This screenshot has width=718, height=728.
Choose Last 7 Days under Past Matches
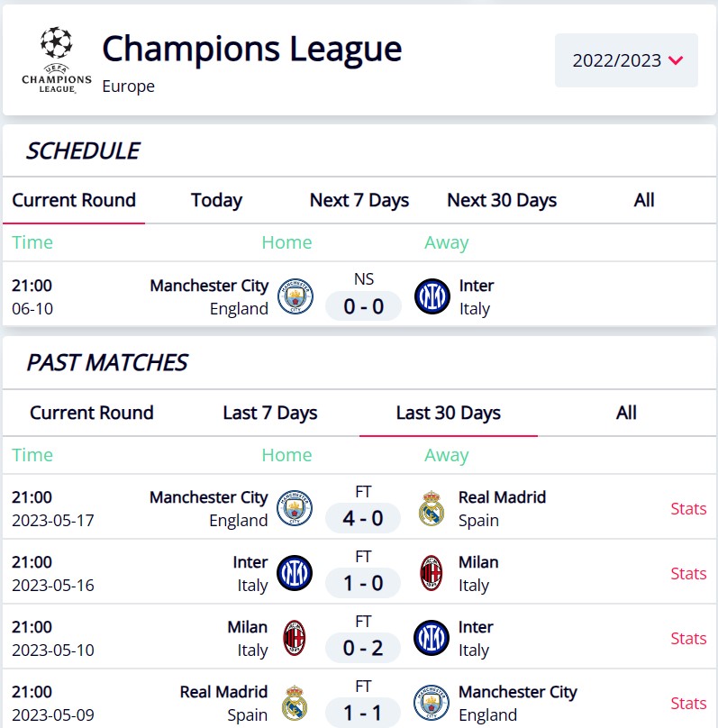coord(269,413)
